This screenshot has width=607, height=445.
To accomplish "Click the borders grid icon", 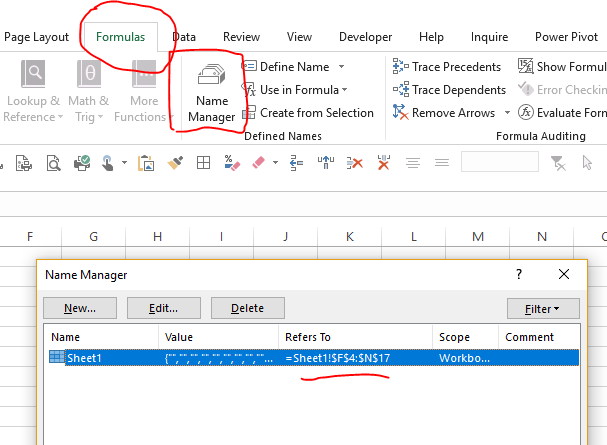I will pos(203,163).
